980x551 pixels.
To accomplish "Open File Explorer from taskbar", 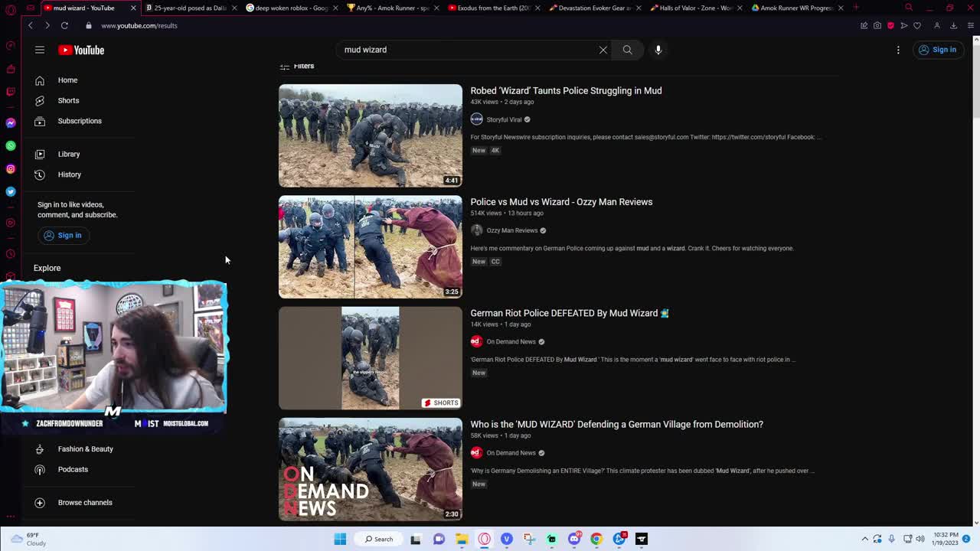I will 462,539.
